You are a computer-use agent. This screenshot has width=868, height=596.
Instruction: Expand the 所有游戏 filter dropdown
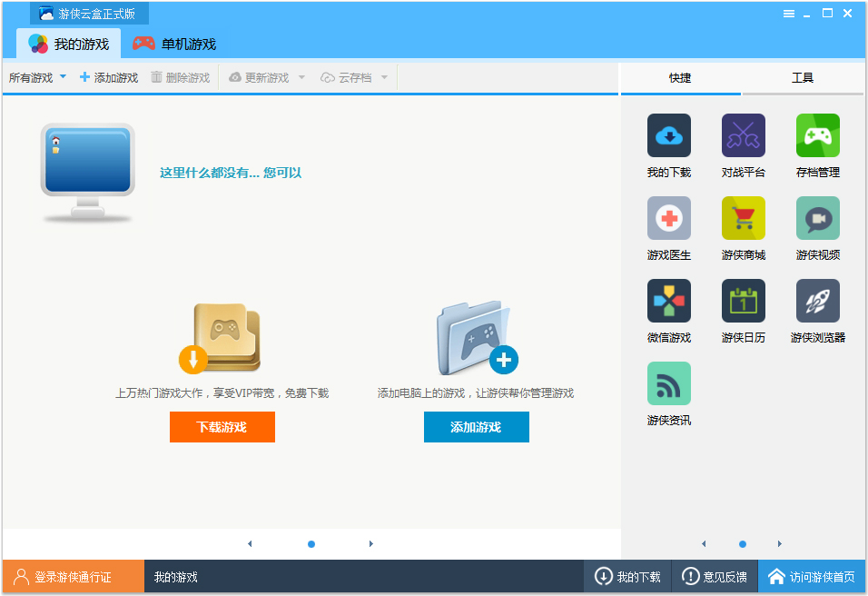[64, 76]
